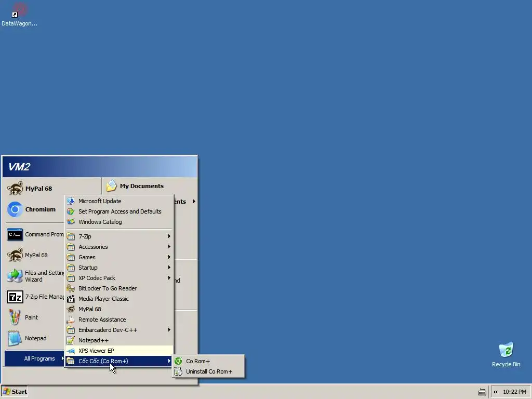Click the My Documents folder icon
Viewport: 532px width, 399px height.
coord(112,186)
